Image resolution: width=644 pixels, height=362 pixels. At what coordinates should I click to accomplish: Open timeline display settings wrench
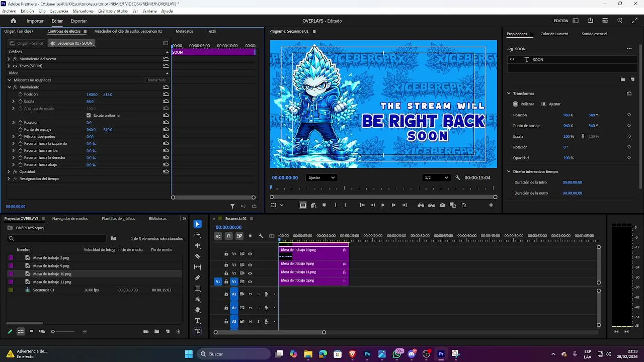(x=261, y=236)
